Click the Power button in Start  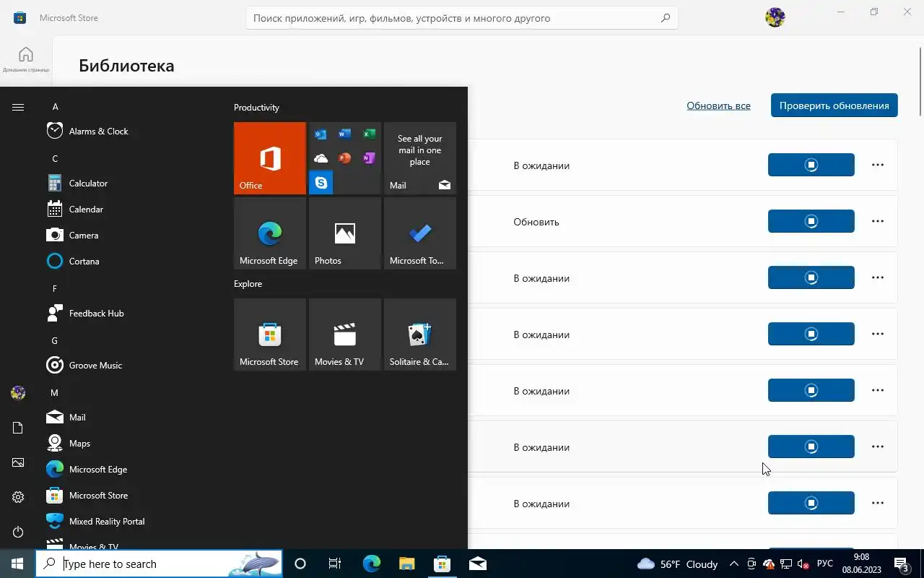click(x=18, y=532)
